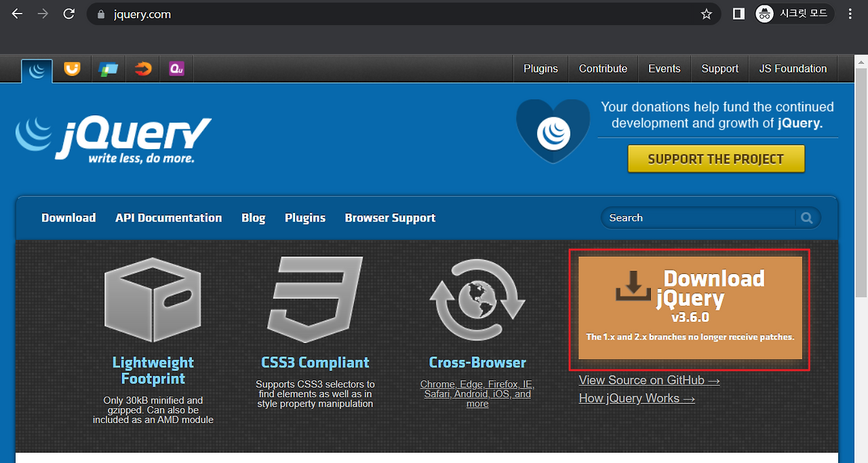868x463 pixels.
Task: Click the CSS3 shield icon
Action: (315, 300)
